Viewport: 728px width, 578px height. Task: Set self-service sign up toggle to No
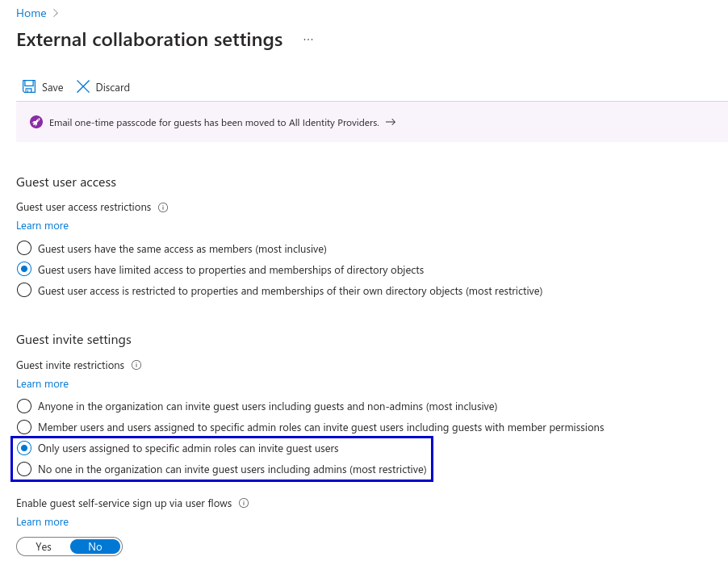tap(95, 547)
